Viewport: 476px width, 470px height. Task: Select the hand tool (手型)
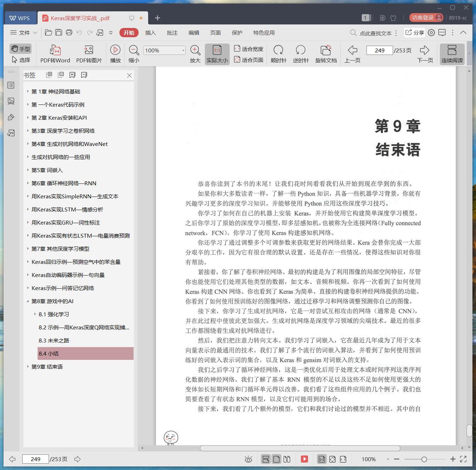click(21, 49)
